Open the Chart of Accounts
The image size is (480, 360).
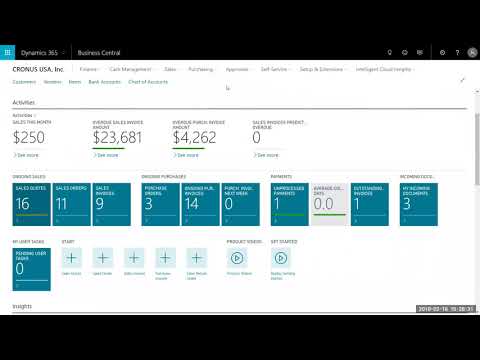coord(148,82)
